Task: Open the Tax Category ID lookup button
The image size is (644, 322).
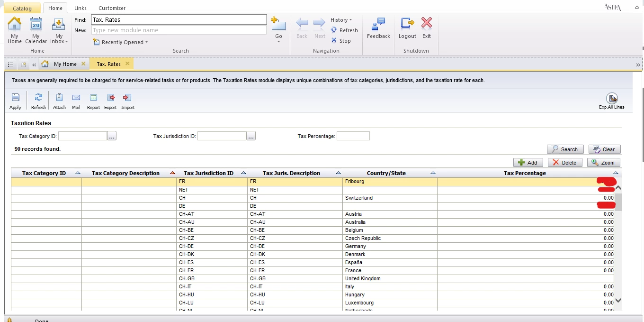Action: pyautogui.click(x=112, y=136)
